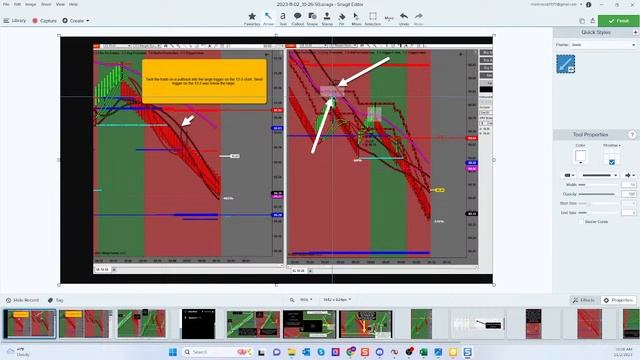Select the Arrow tool
640x360 pixels.
point(268,19)
